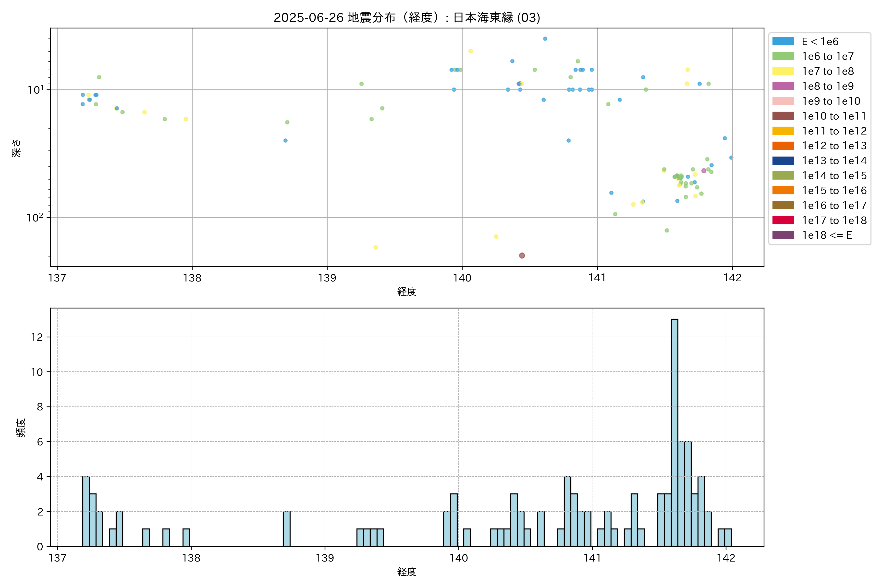Screen dimensions: 882x588
Task: Click the chart title text at the top
Action: tap(407, 18)
